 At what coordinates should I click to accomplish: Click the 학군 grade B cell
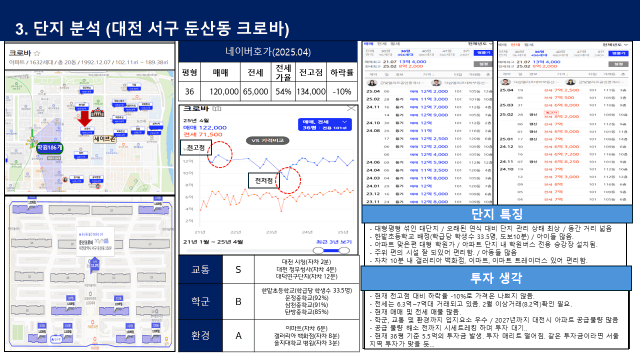[x=238, y=302]
